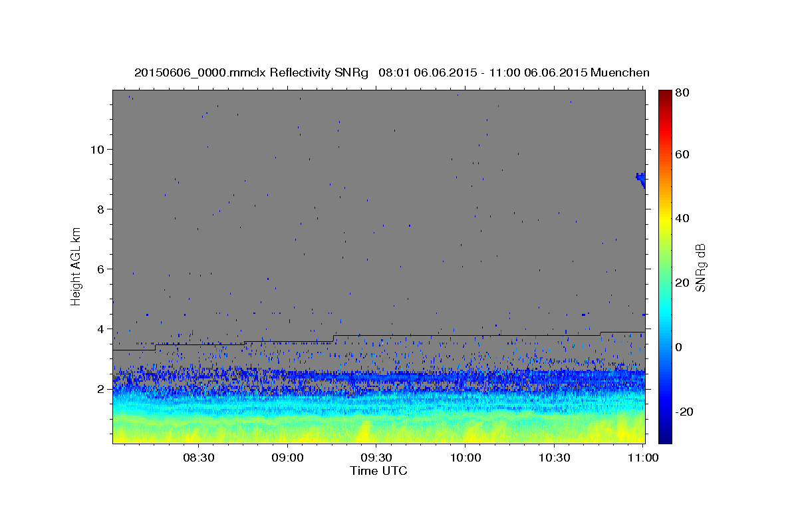Click the colorbar value 80

click(682, 93)
